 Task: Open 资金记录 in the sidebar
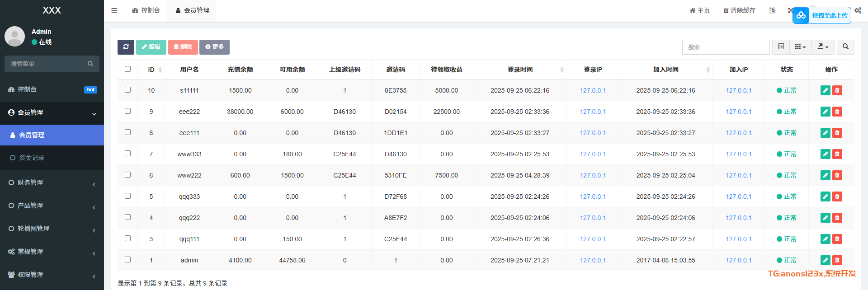32,158
